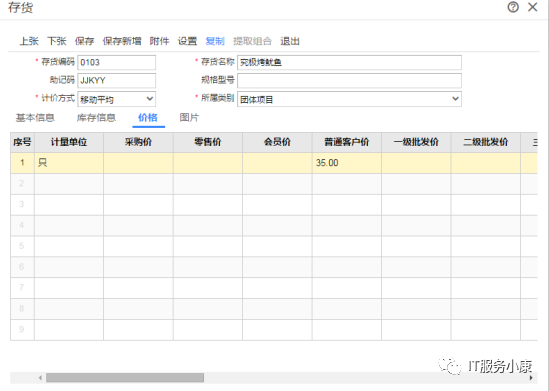Click the 会员价 cell in row 1

[277, 163]
